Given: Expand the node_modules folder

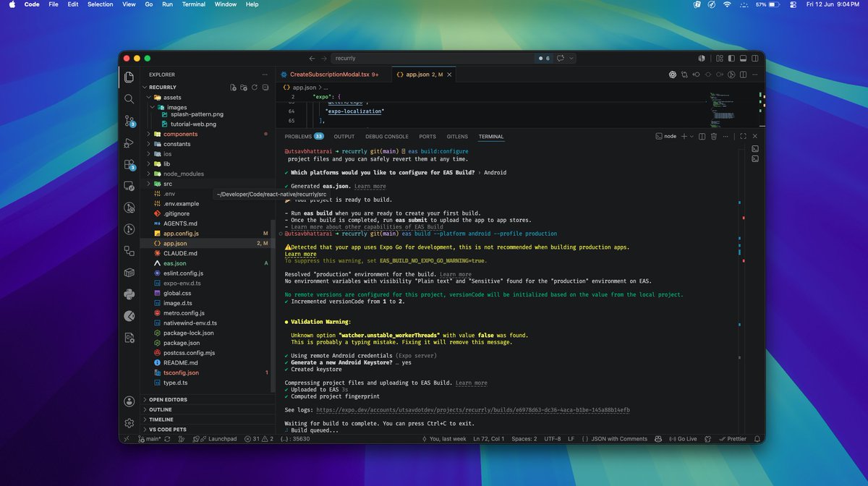Looking at the screenshot, I should tap(183, 174).
